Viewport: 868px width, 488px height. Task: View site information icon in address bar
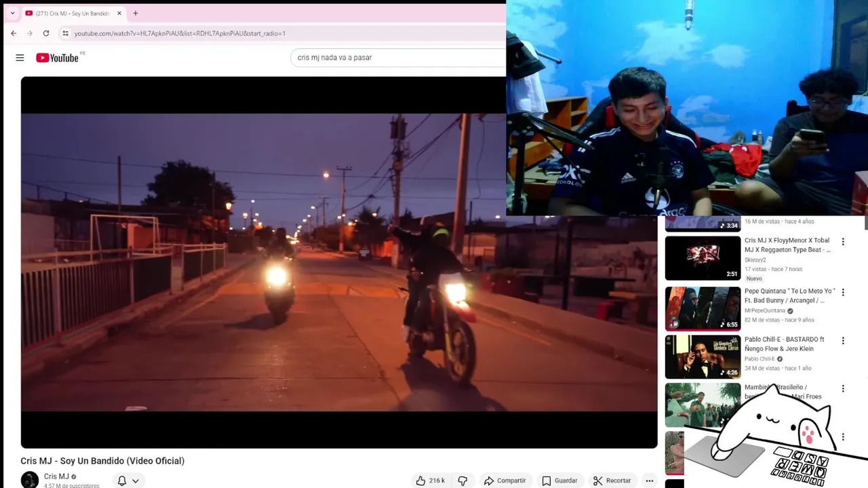click(x=65, y=33)
